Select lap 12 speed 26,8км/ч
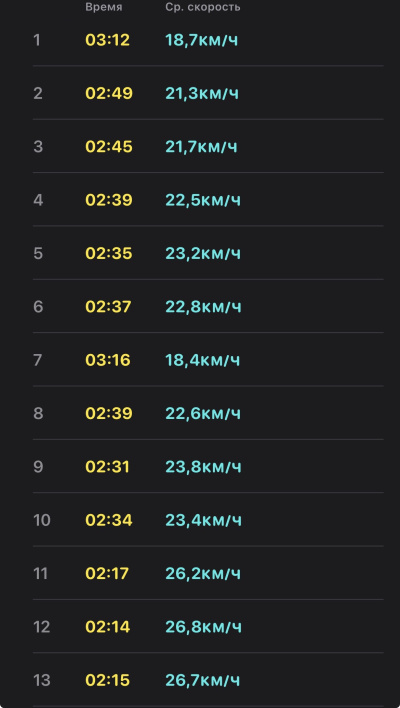 click(203, 627)
